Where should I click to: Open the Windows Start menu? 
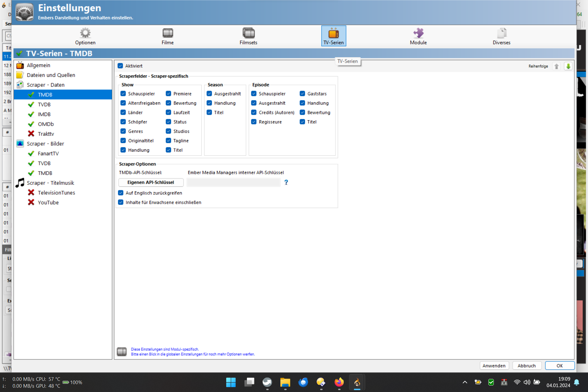click(x=231, y=382)
